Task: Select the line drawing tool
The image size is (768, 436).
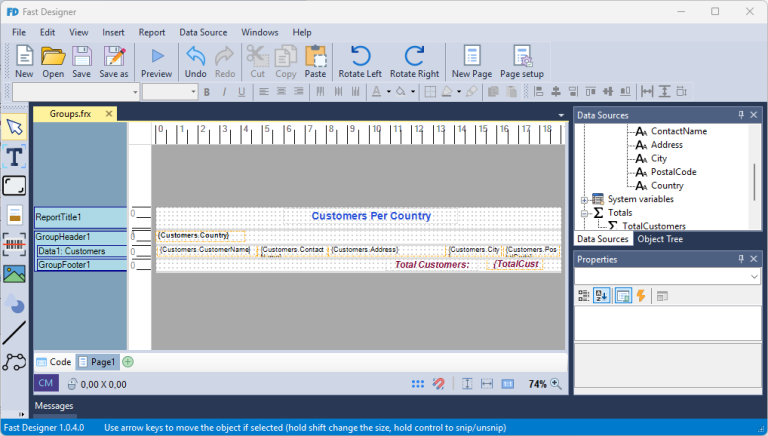Action: (x=14, y=333)
